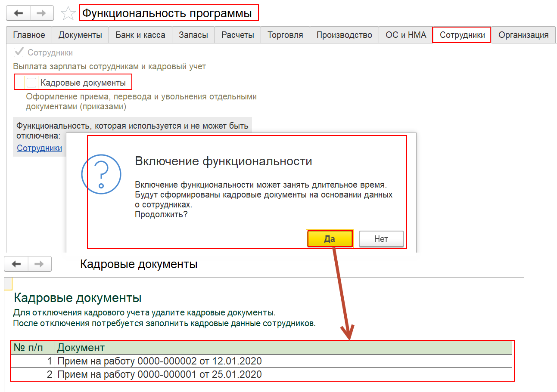Switch to the Производство tab
This screenshot has height=392, width=557.
tap(344, 35)
